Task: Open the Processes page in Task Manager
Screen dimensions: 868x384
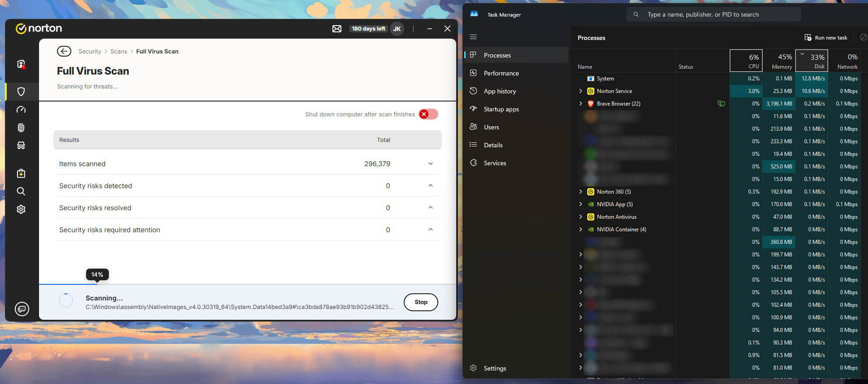Action: (516, 55)
